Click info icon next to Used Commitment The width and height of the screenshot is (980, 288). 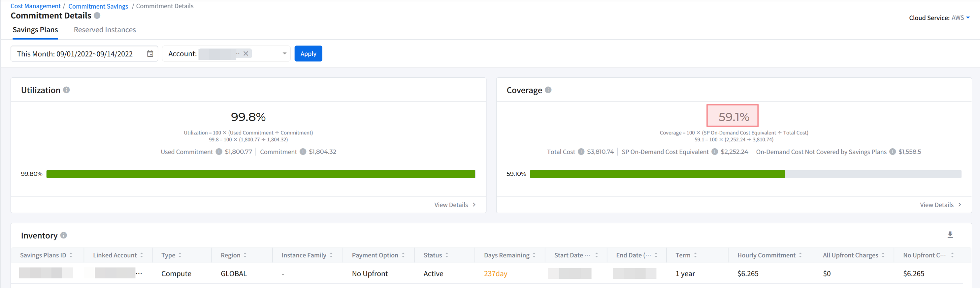(219, 152)
